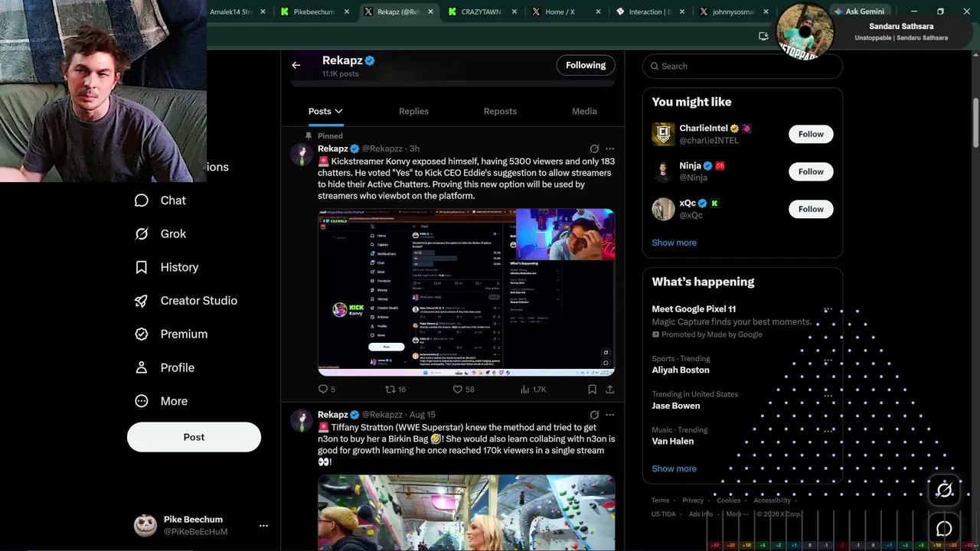This screenshot has height=551, width=980.
Task: Switch to the Reposts tab
Action: (500, 112)
